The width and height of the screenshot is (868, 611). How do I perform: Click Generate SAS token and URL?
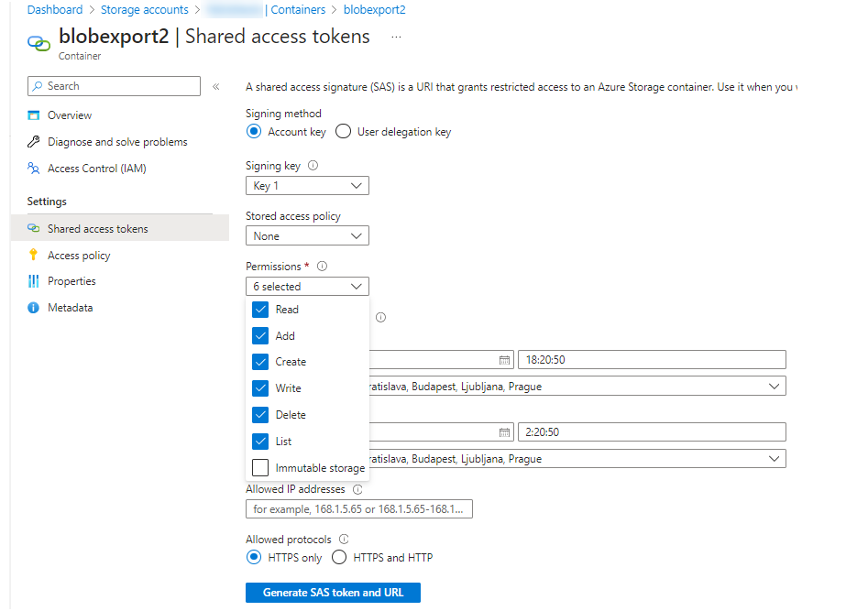[334, 592]
